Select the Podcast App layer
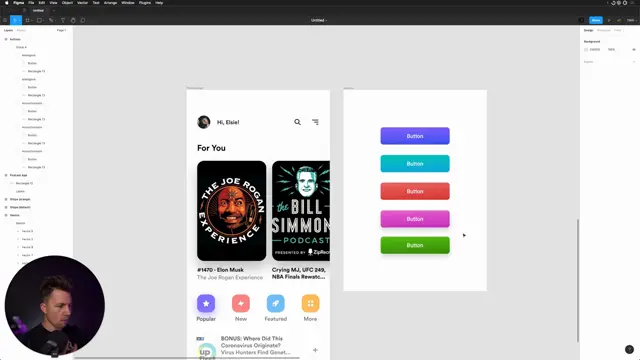 (x=18, y=175)
